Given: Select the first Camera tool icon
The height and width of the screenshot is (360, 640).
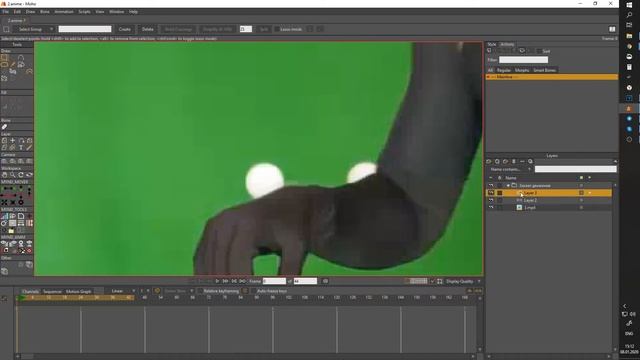Looking at the screenshot, I should (x=4, y=161).
